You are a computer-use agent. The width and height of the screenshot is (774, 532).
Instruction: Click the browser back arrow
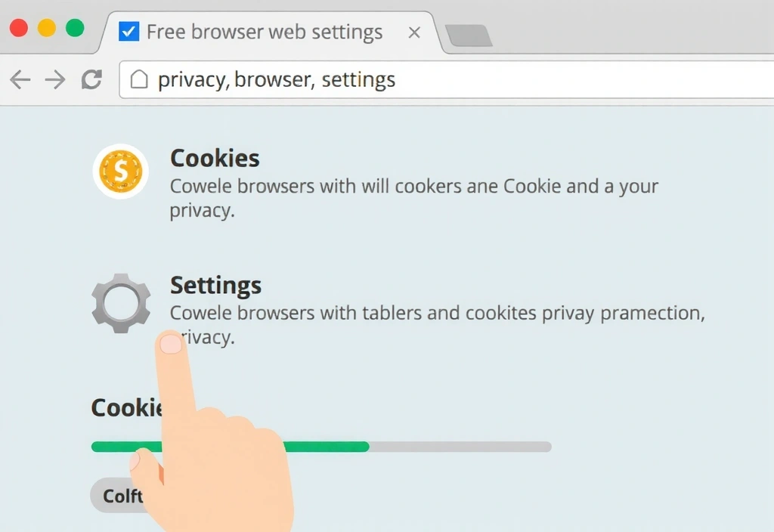[20, 79]
